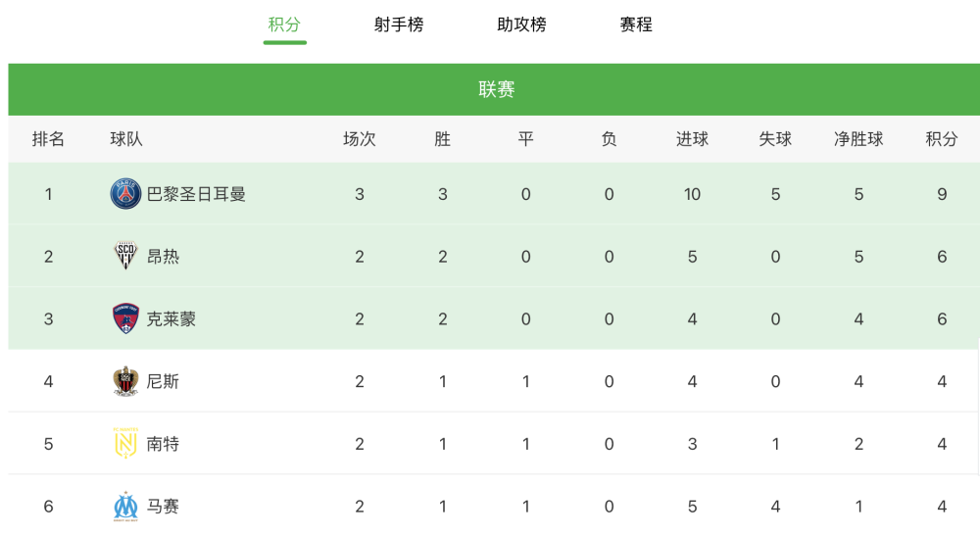Open the 昂热 team name link

[163, 257]
